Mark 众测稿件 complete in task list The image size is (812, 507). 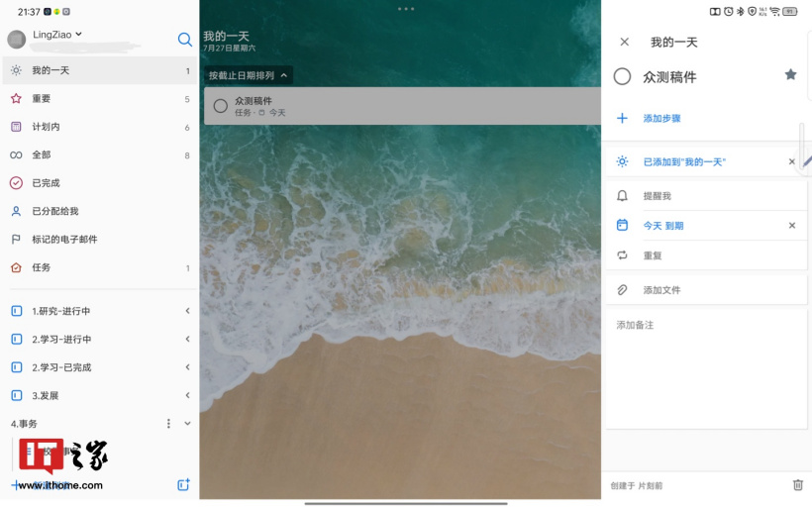click(221, 106)
